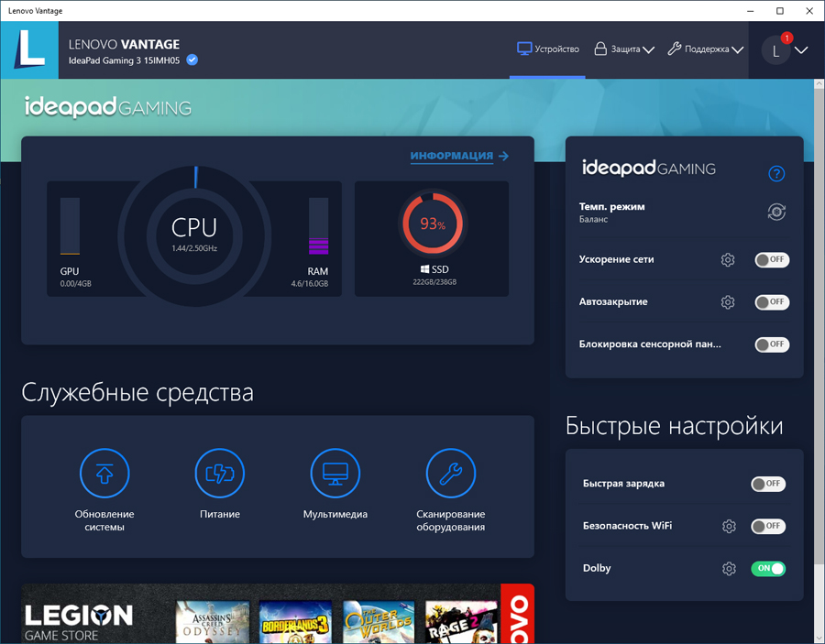Enable Быстрая зарядка switch
Viewport: 825px width, 644px height.
[x=768, y=485]
